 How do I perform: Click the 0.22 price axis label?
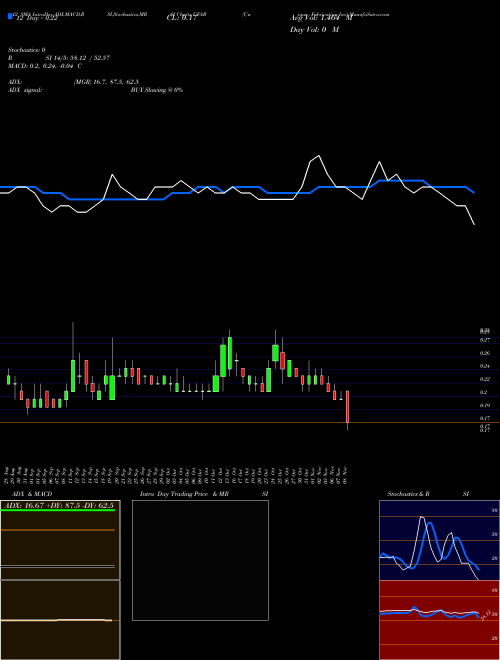pyautogui.click(x=485, y=379)
